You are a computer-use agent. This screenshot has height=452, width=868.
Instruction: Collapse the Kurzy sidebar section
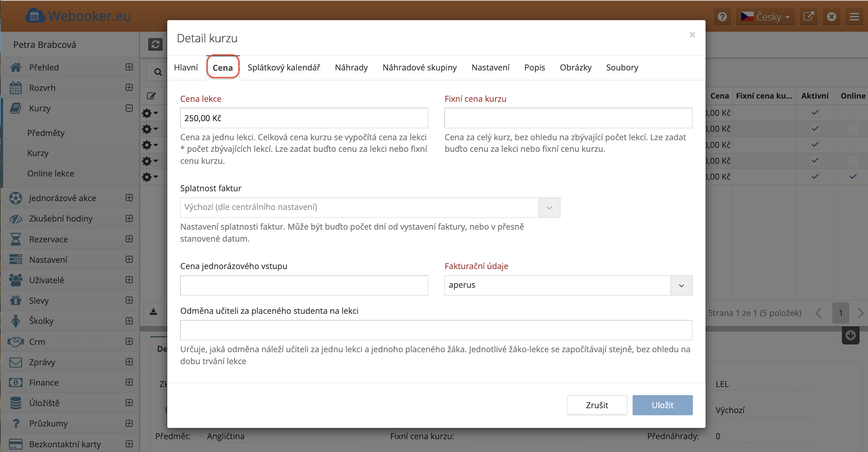click(129, 108)
